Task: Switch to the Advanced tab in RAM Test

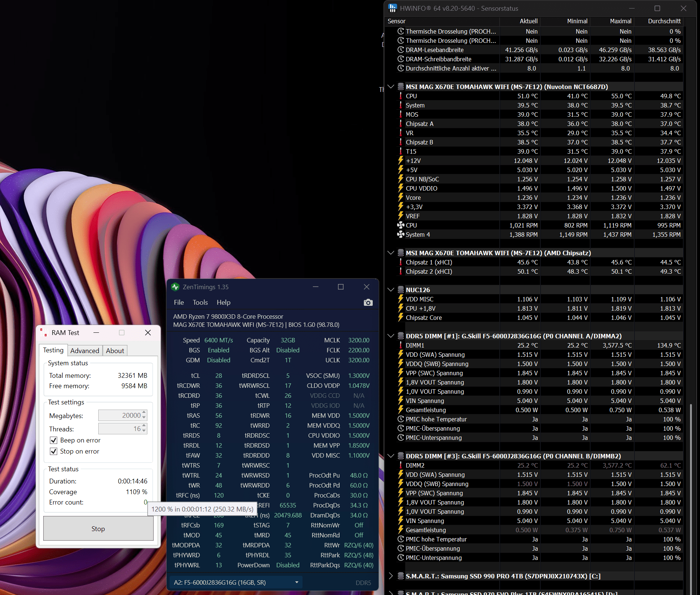Action: click(x=85, y=351)
